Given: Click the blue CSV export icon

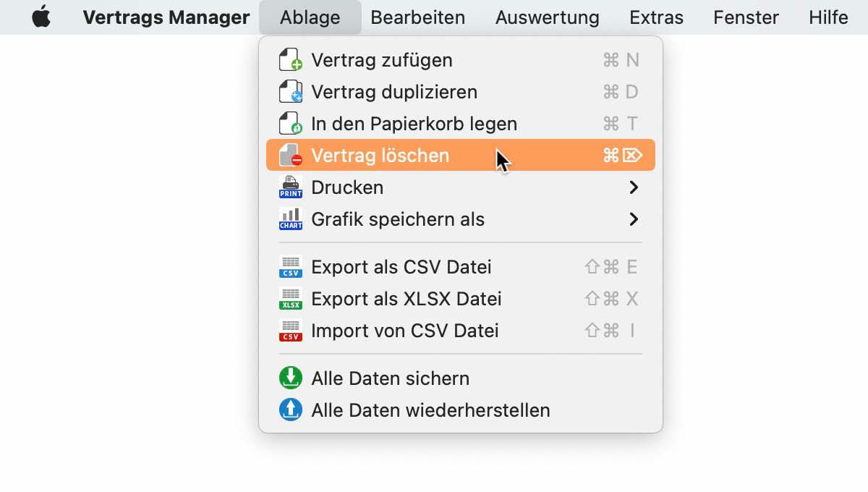Looking at the screenshot, I should pyautogui.click(x=291, y=267).
